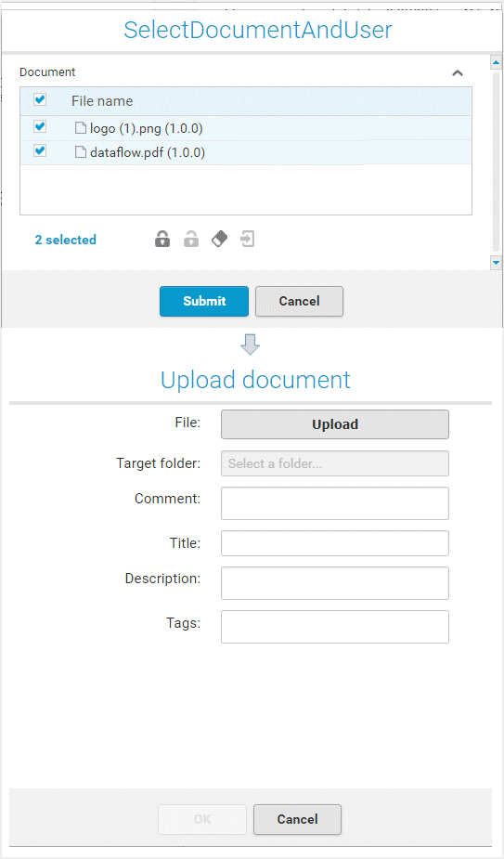Click file icon beside dataflow.pdf
The height and width of the screenshot is (859, 504).
81,151
